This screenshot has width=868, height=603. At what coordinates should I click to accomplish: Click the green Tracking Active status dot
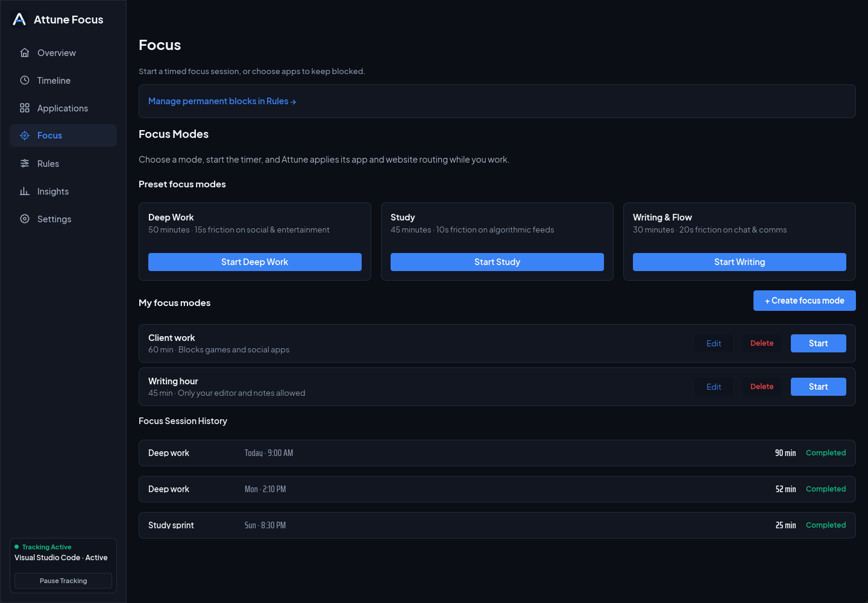coord(17,547)
